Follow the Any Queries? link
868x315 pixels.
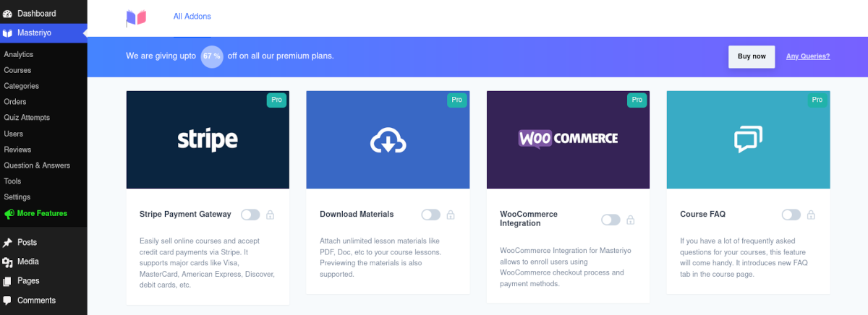(x=808, y=56)
